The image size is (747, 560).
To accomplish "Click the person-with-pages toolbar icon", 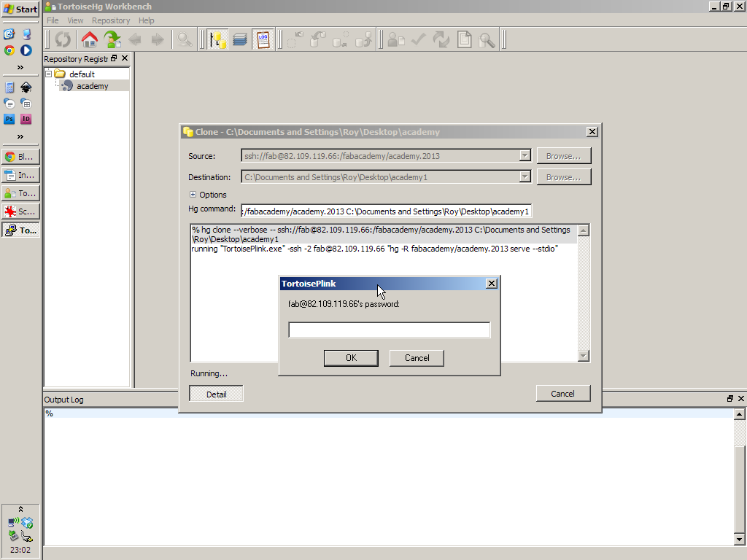I will coord(396,39).
